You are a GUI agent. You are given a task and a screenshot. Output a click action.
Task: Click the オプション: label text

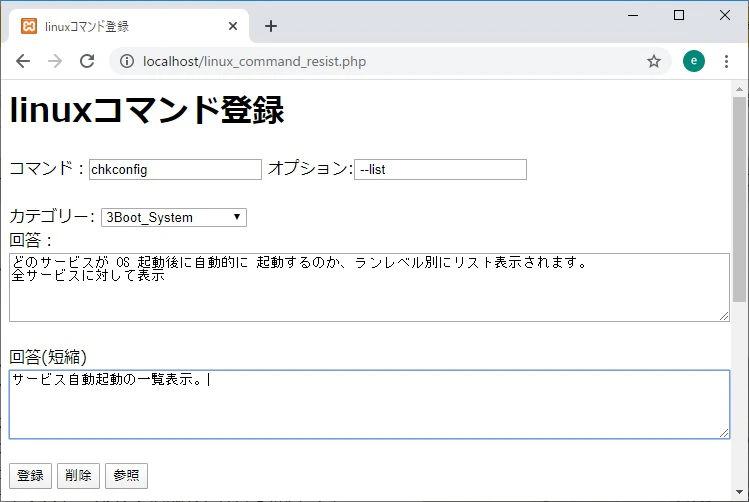coord(310,169)
